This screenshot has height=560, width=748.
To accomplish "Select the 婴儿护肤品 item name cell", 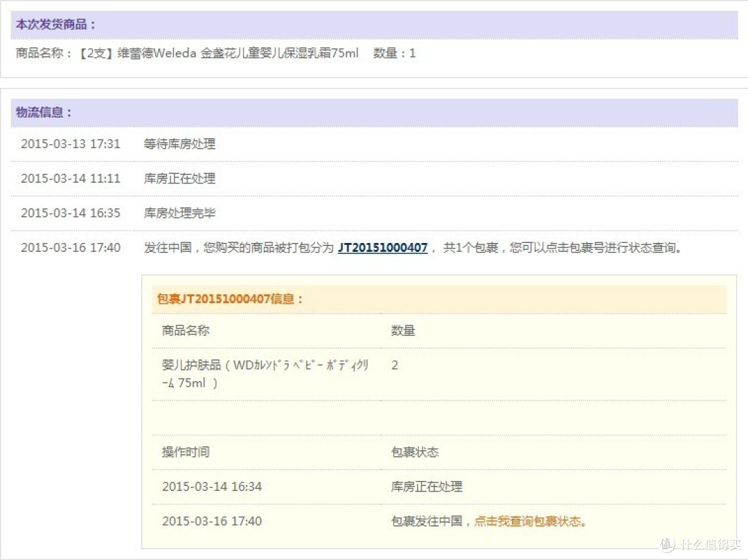I will tap(265, 374).
